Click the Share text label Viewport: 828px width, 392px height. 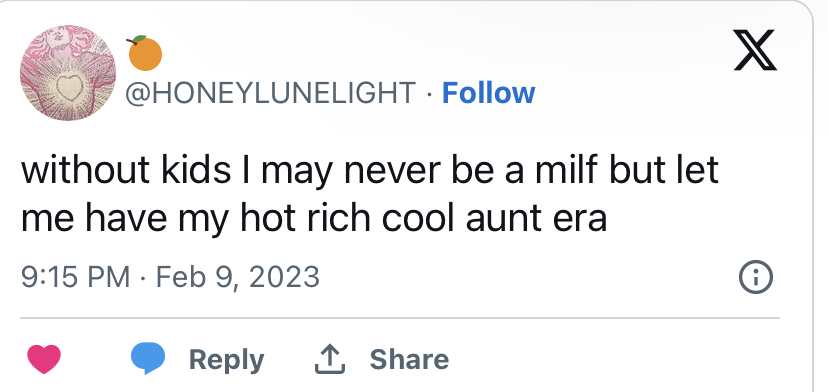[x=409, y=359]
